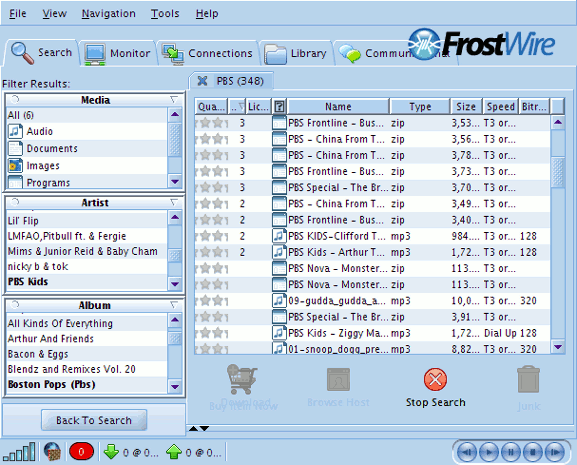Click Artist list scroll down arrow
The height and width of the screenshot is (465, 577).
click(x=175, y=284)
